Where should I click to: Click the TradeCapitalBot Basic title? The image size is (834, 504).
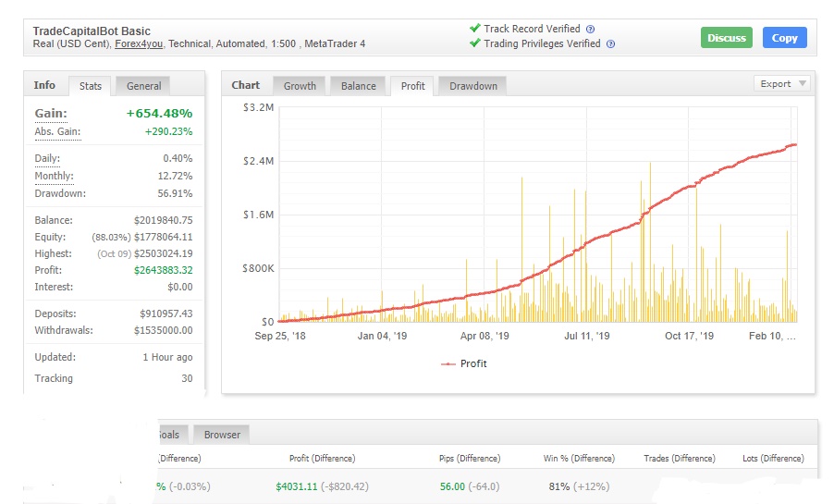[x=92, y=31]
